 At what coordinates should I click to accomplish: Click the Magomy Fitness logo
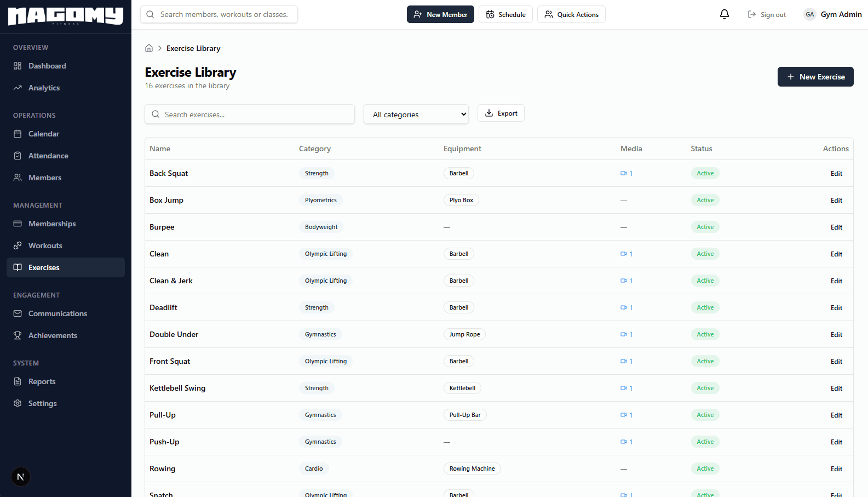click(x=66, y=16)
